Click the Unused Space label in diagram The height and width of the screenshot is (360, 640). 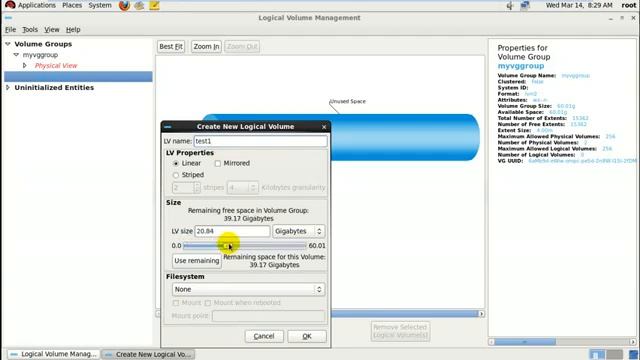point(348,101)
